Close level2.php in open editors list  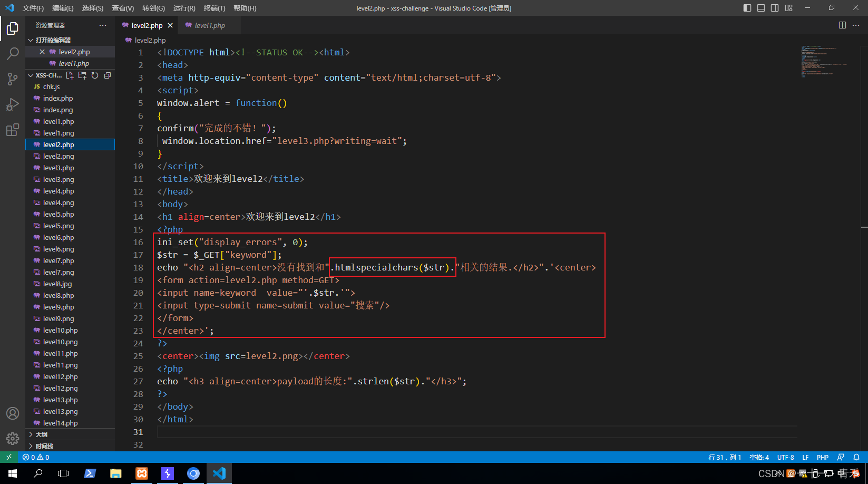coord(42,52)
